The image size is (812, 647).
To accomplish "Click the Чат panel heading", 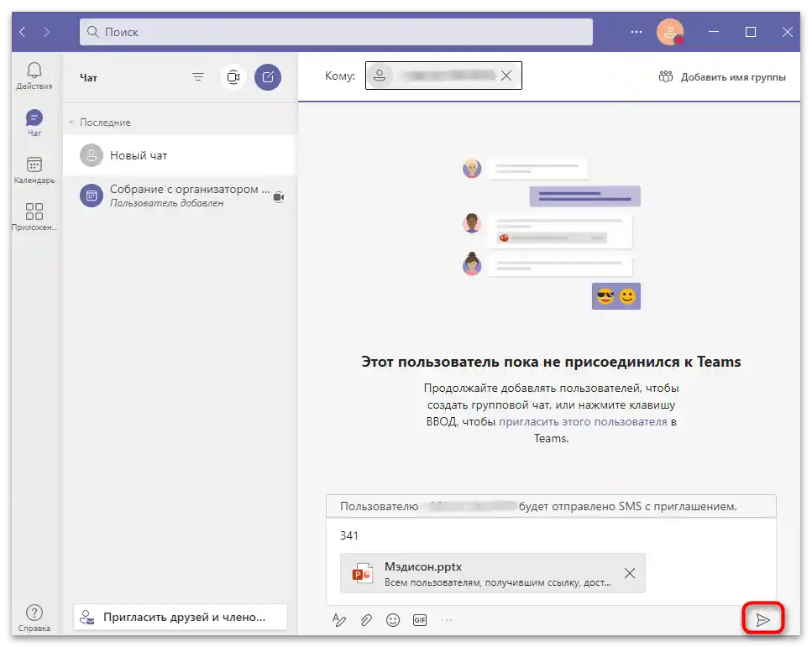I will (88, 78).
